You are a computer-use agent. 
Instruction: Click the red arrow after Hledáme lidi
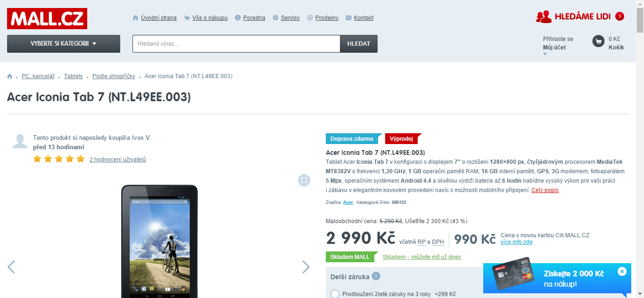620,16
